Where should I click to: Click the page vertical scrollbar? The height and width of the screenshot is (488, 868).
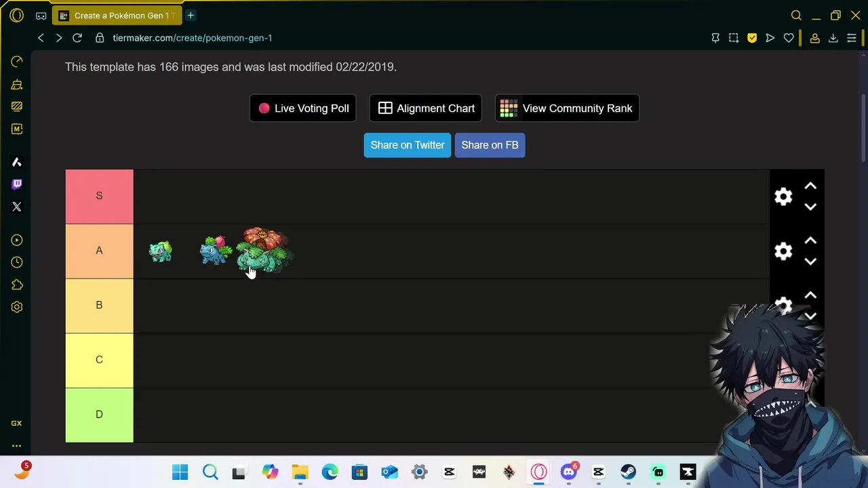[864, 129]
